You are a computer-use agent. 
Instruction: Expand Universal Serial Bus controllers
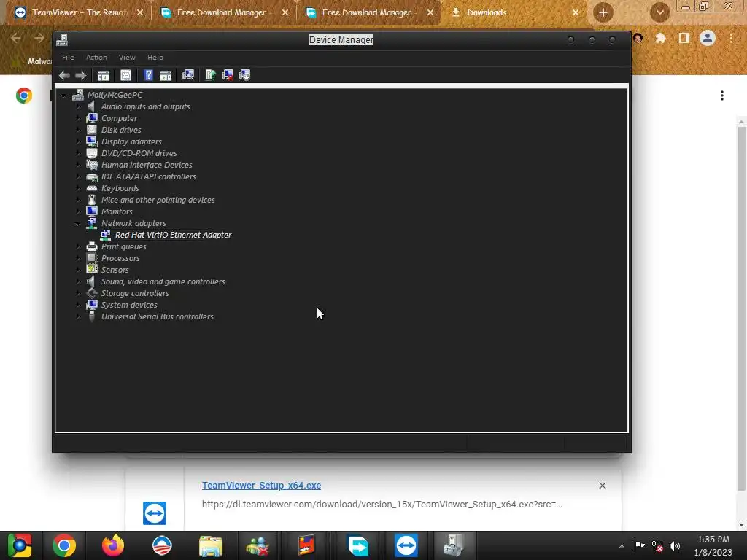(78, 316)
